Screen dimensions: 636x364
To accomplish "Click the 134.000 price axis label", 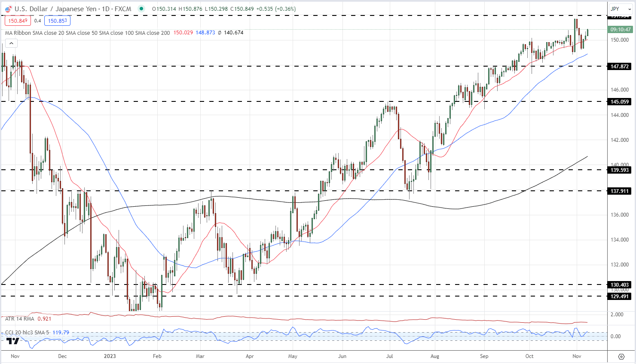I will pyautogui.click(x=620, y=240).
